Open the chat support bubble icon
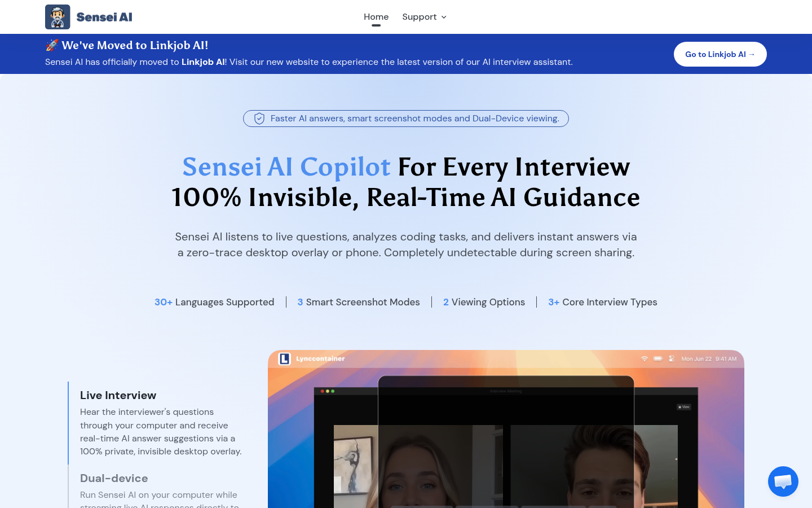This screenshot has height=508, width=812. (x=783, y=481)
